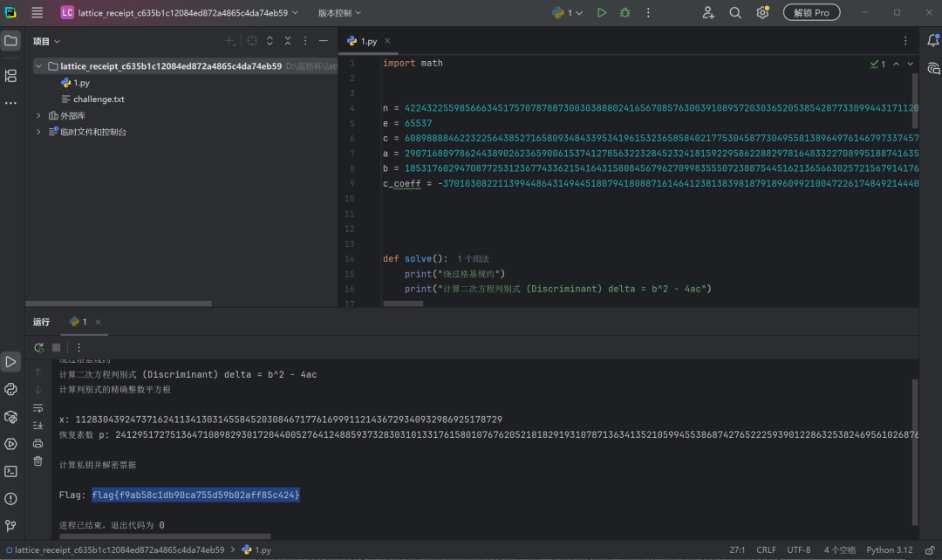This screenshot has height=560, width=942.
Task: Open the 版本控制 dropdown
Action: click(x=339, y=12)
